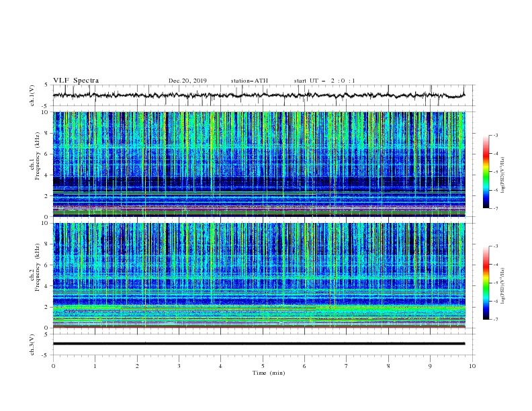
Task: Click the "5" tick on ch.1(V) axis
Action: click(46, 85)
